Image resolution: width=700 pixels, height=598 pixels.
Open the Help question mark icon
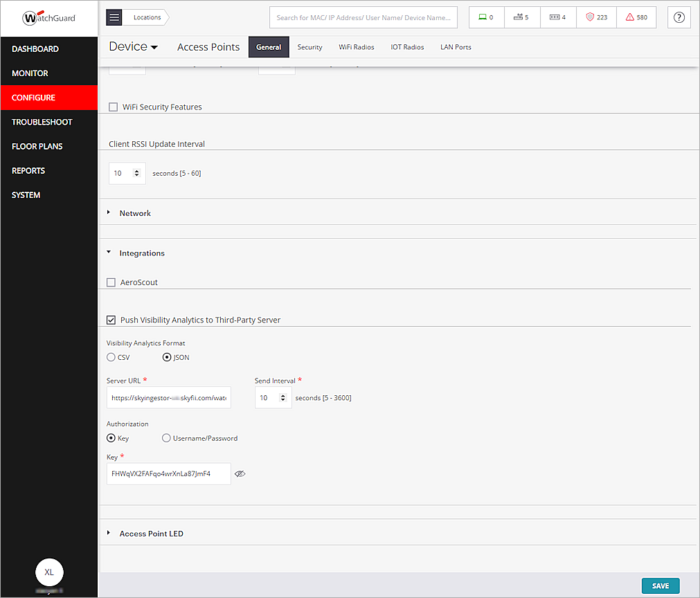pos(679,17)
